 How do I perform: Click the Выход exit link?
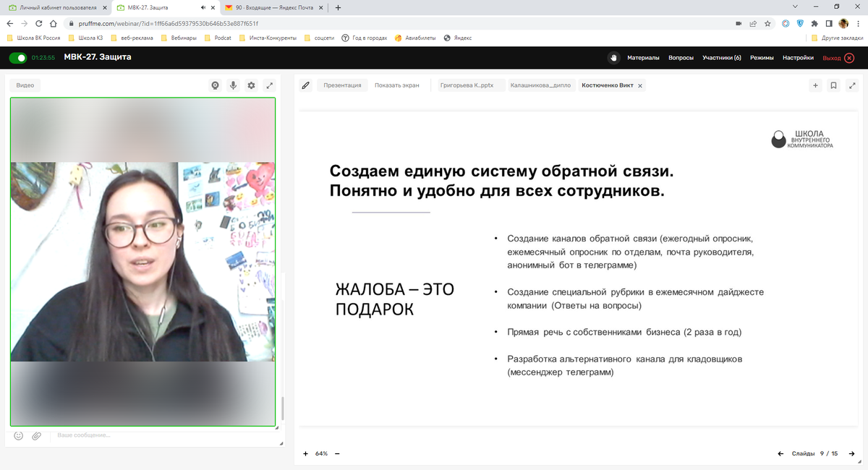point(831,58)
